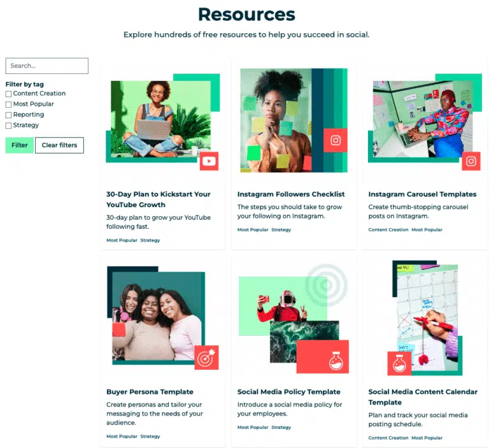Select the Strategy filter checkbox
The image size is (489, 448).
pos(8,126)
